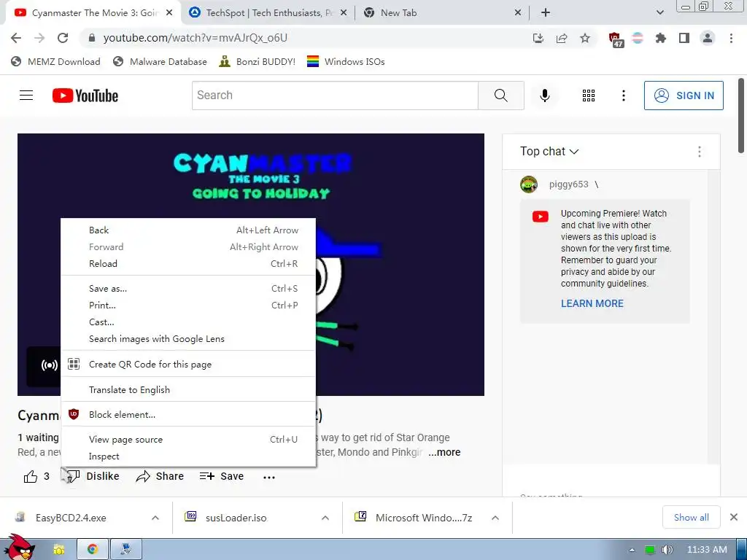
Task: Open the Extensions puzzle piece menu
Action: pyautogui.click(x=661, y=38)
